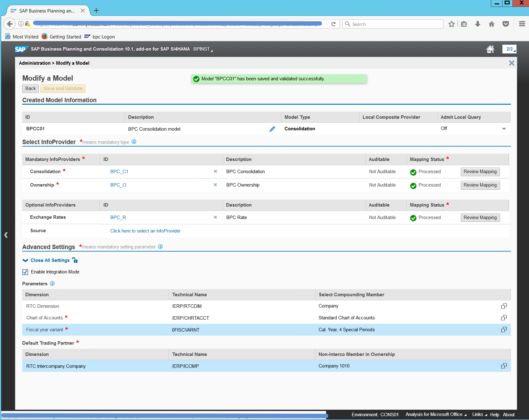529x420 pixels.
Task: Open value help for RTC Dimension row
Action: pyautogui.click(x=504, y=306)
